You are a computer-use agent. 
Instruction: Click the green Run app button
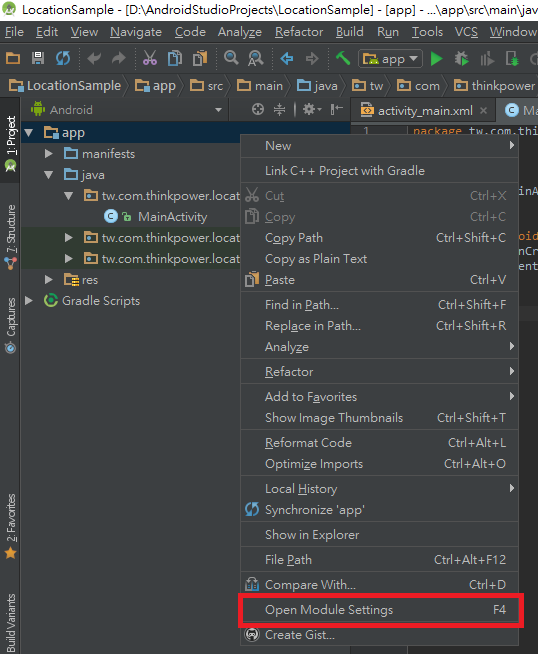[x=437, y=58]
